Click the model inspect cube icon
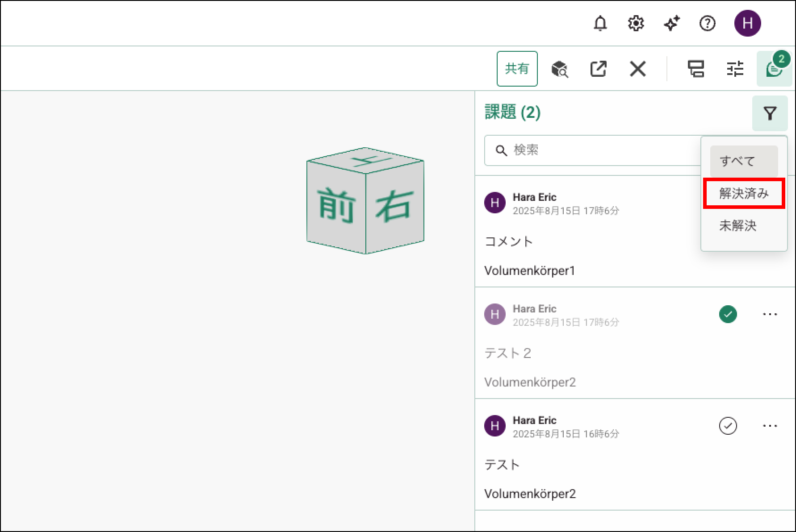 point(559,69)
